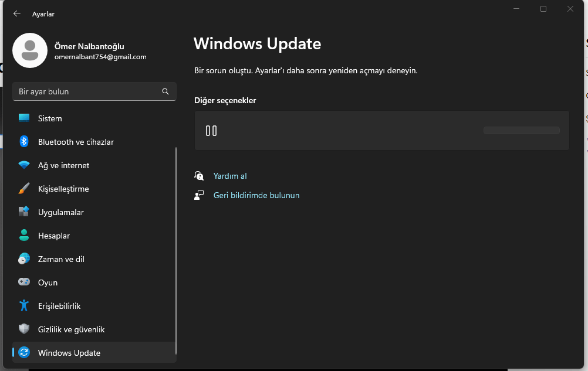This screenshot has width=588, height=371.
Task: Open Gizlilik ve güvenlik settings
Action: [94, 329]
